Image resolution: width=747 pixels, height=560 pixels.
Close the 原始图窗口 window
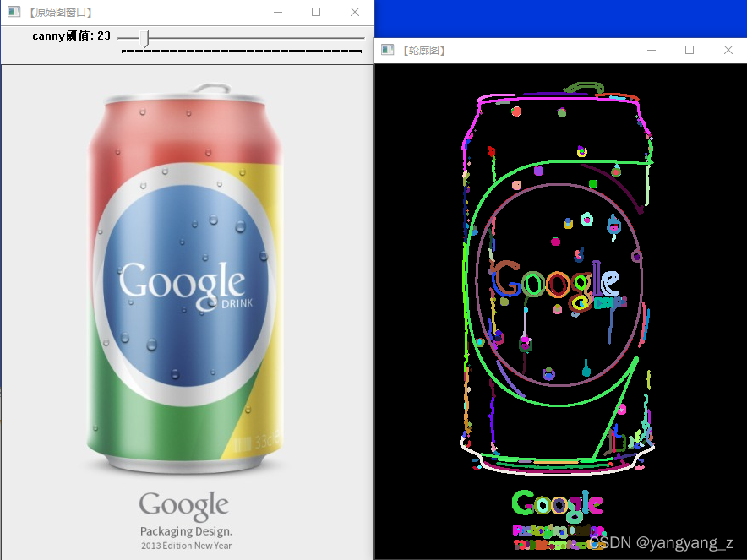354,12
